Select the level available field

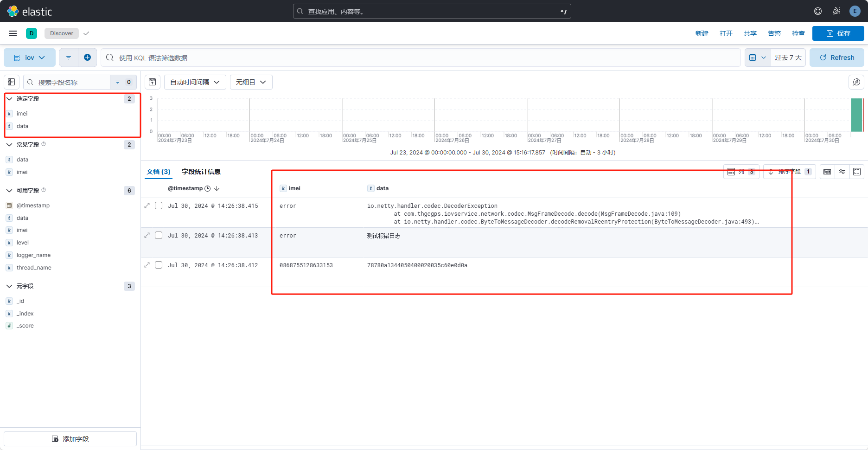tap(23, 243)
